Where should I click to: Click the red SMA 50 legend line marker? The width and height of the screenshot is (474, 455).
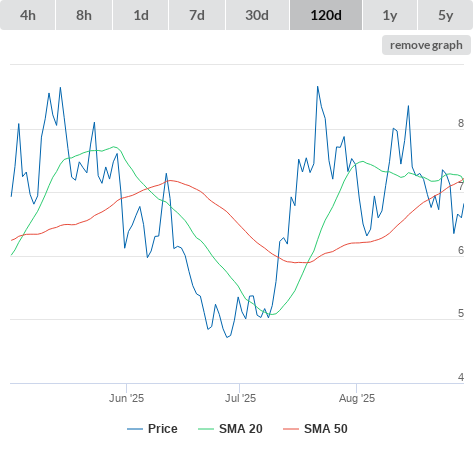(291, 429)
